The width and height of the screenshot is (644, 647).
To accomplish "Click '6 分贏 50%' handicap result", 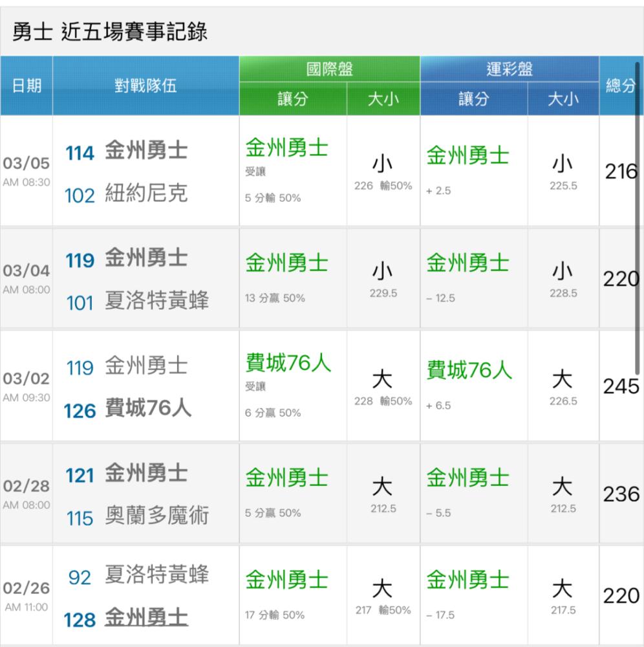I will (272, 413).
